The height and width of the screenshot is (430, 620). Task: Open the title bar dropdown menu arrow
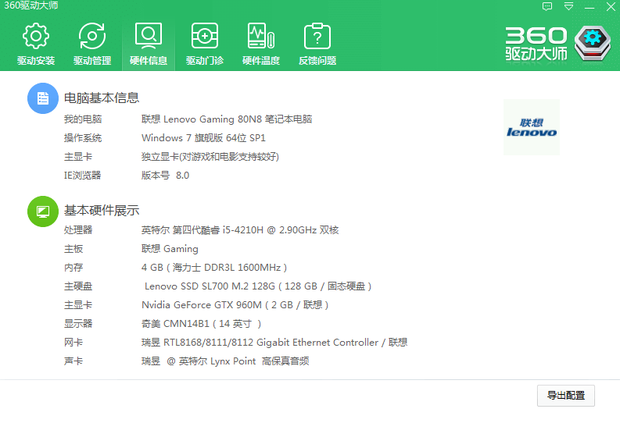[569, 6]
